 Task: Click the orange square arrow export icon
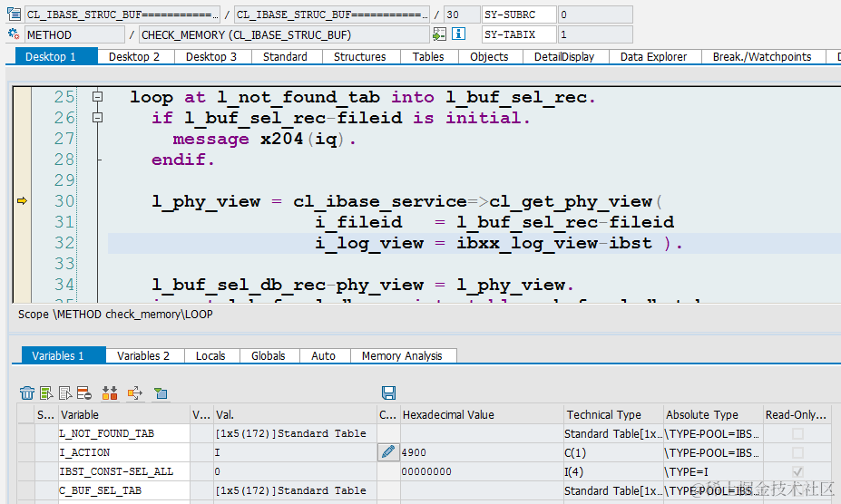click(134, 393)
